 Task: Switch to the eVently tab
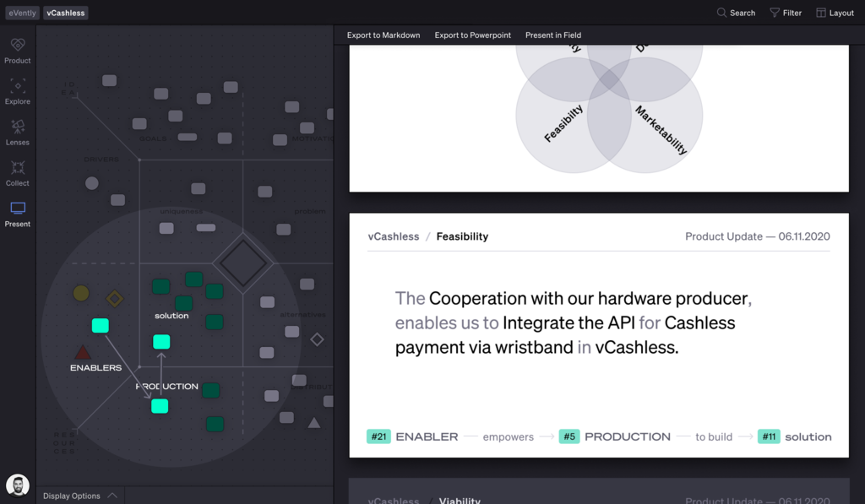coord(21,13)
